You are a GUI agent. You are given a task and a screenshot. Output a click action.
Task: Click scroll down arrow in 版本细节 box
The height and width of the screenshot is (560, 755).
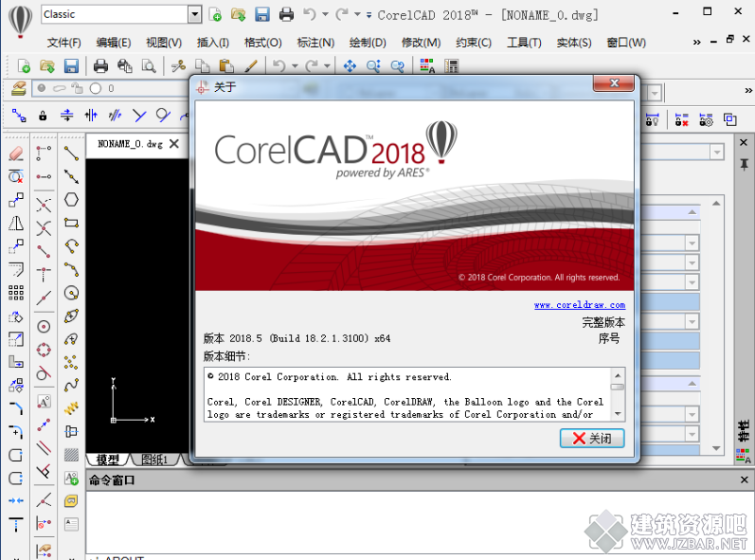pyautogui.click(x=618, y=414)
